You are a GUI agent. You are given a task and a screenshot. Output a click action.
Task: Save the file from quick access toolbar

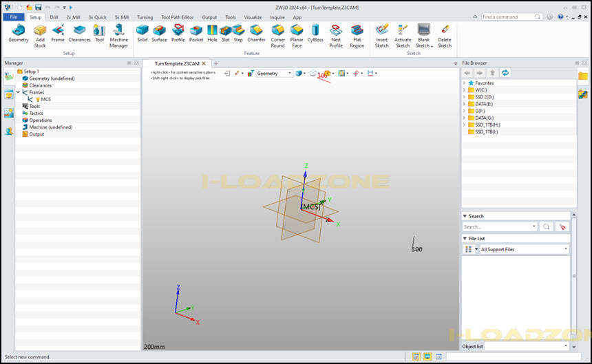tap(38, 7)
